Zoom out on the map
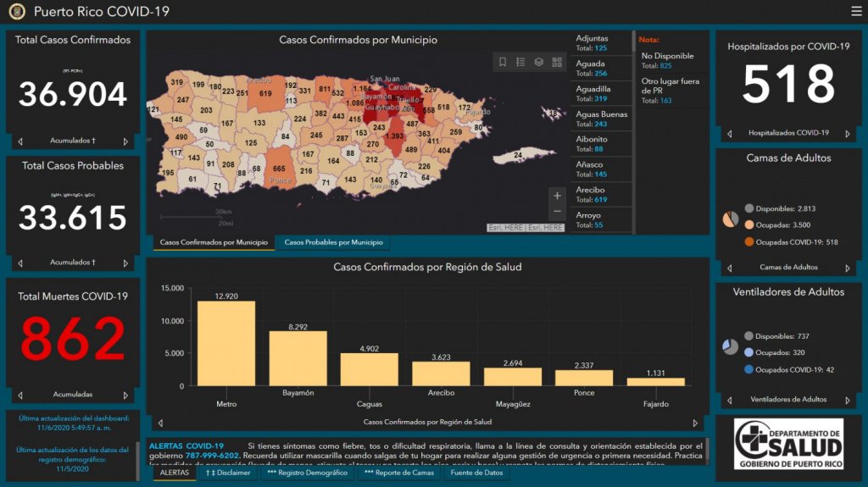This screenshot has width=868, height=487. pos(557,212)
